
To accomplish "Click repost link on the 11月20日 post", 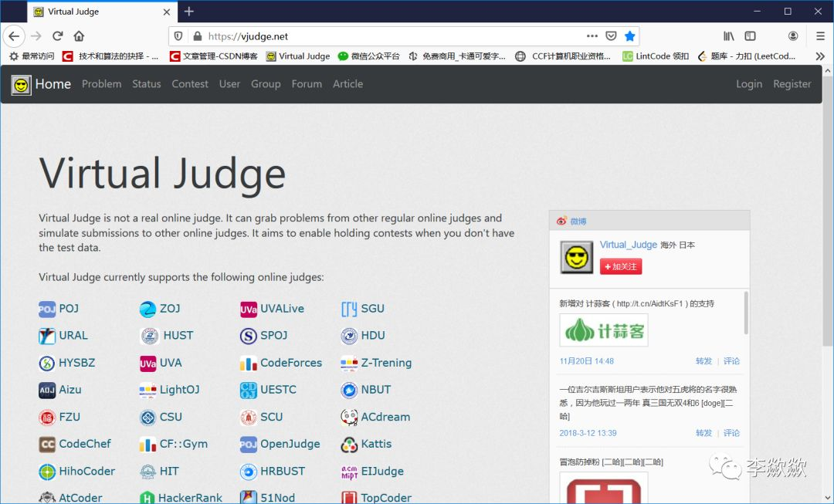I will point(703,361).
